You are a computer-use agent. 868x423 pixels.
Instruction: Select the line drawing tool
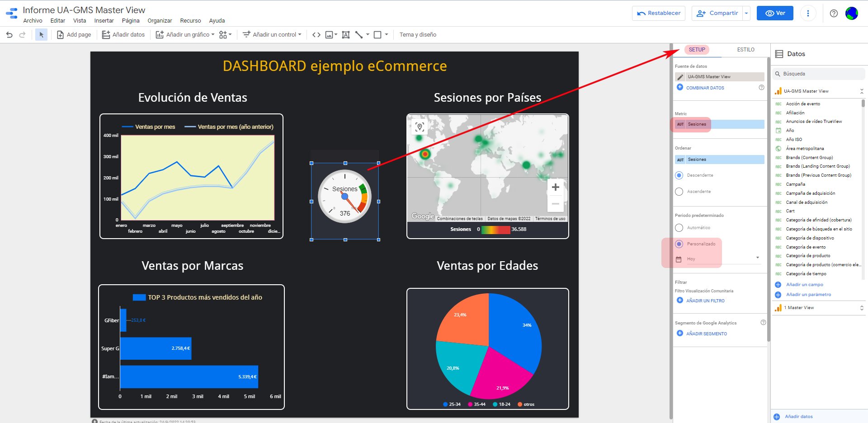click(359, 35)
